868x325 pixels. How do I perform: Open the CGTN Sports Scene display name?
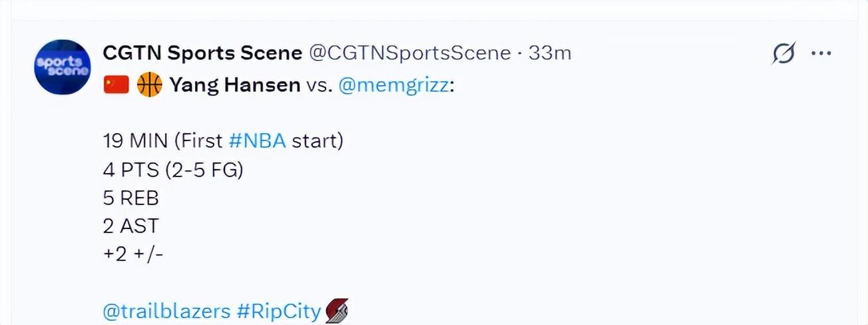tap(202, 53)
